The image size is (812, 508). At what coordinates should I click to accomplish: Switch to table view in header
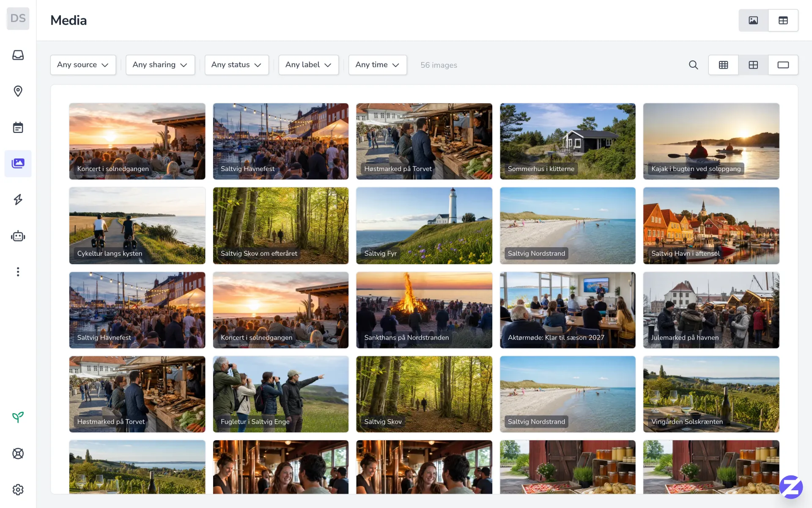click(783, 20)
